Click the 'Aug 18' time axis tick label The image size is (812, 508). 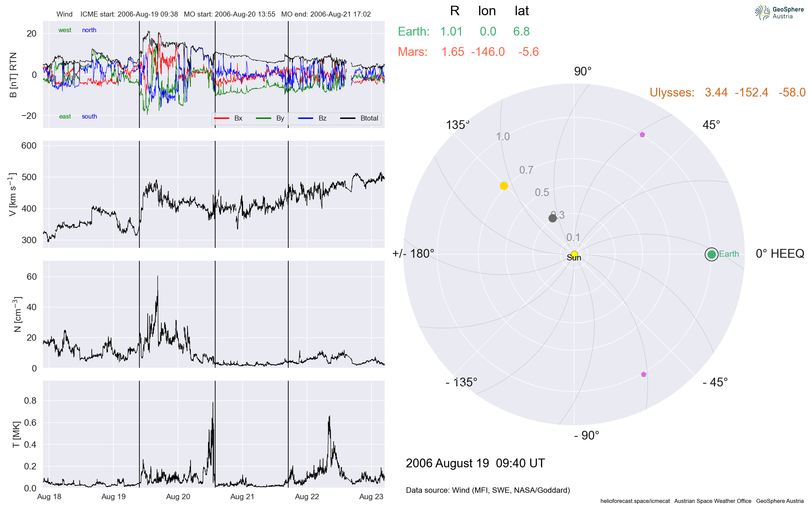pos(49,497)
